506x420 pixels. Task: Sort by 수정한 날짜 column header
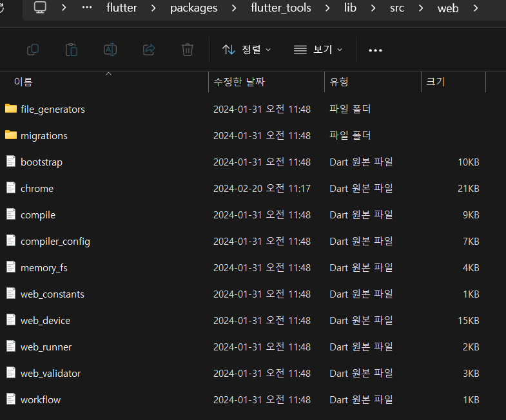coord(239,82)
